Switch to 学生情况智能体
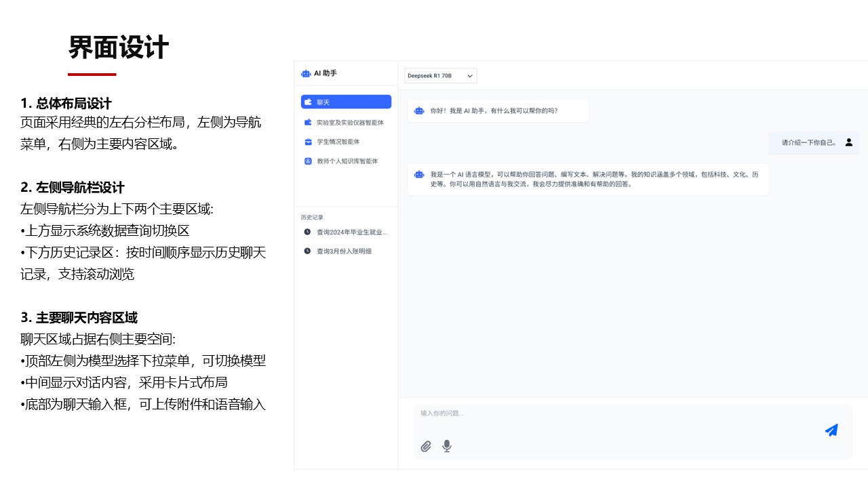The width and height of the screenshot is (868, 488). pos(338,142)
